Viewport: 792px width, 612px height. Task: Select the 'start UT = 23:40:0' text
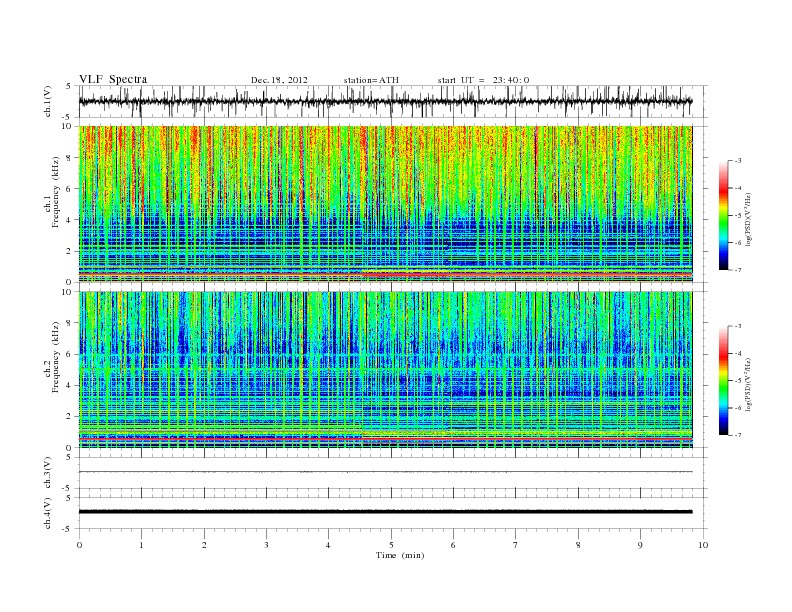point(483,80)
